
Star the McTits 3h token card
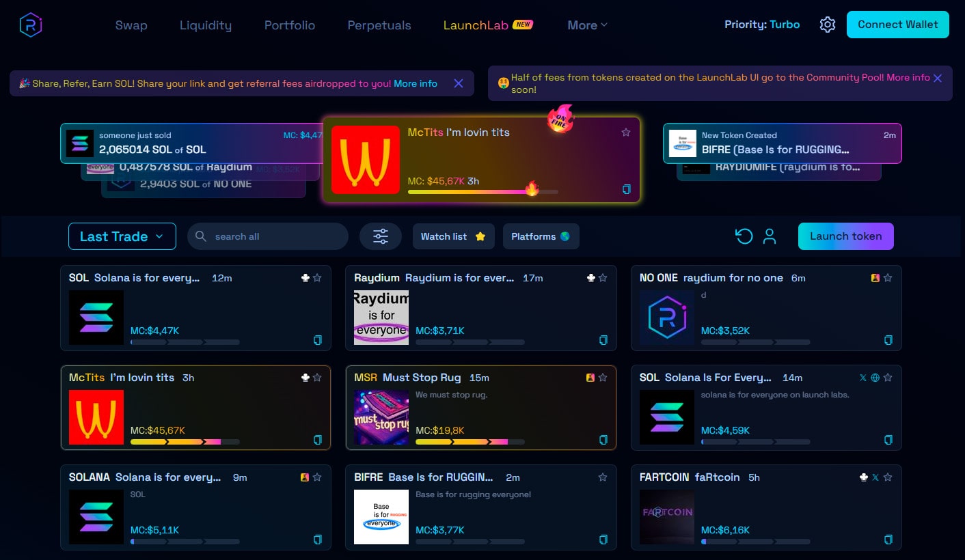pos(317,378)
